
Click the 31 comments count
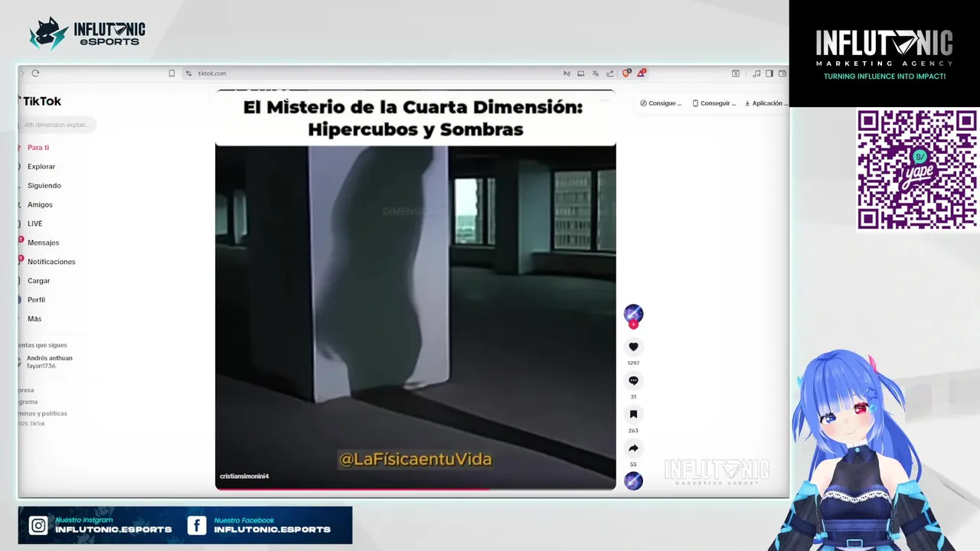pos(633,396)
